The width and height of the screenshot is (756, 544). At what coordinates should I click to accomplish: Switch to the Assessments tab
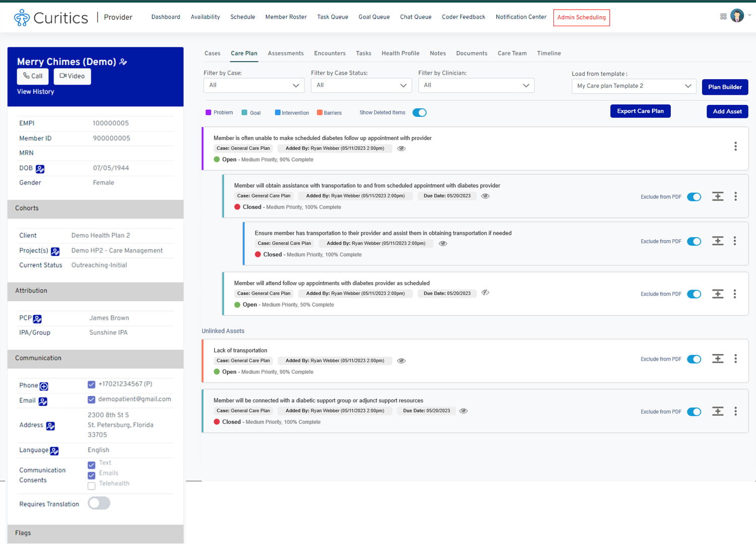(x=286, y=53)
